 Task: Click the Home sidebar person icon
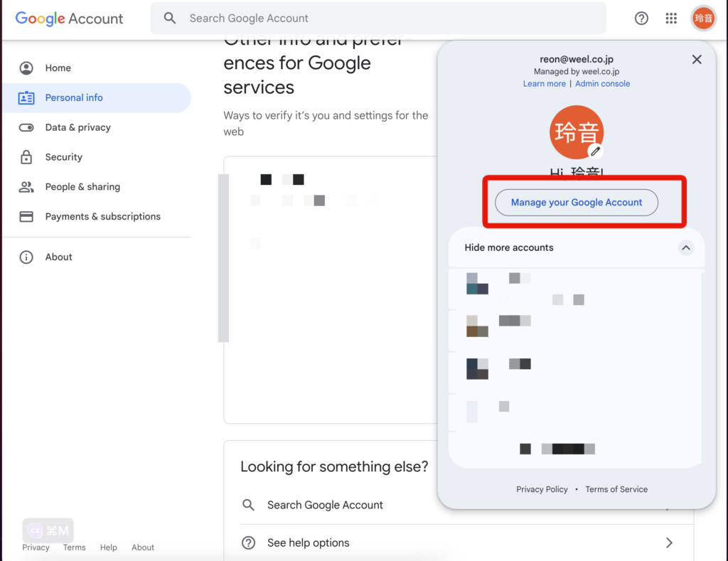pos(26,68)
